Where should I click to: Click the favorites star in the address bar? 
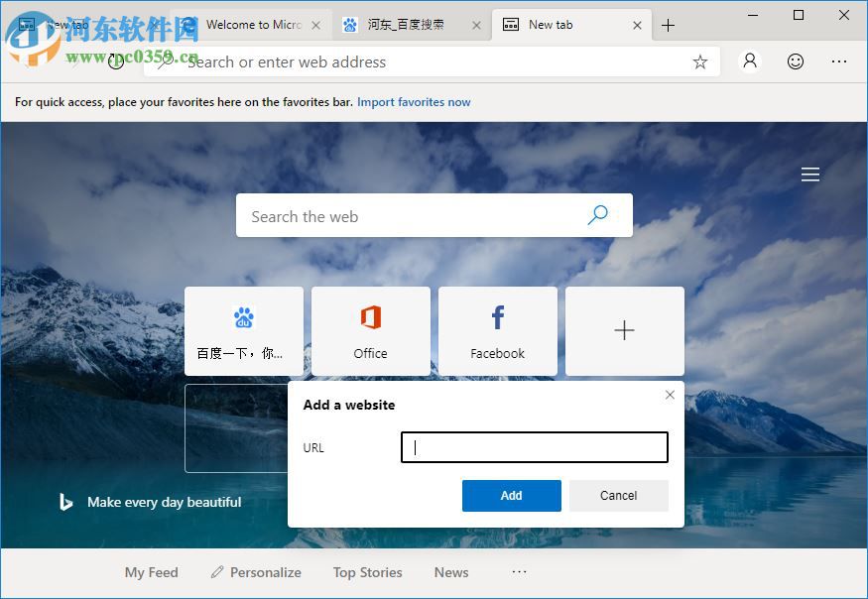tap(699, 61)
